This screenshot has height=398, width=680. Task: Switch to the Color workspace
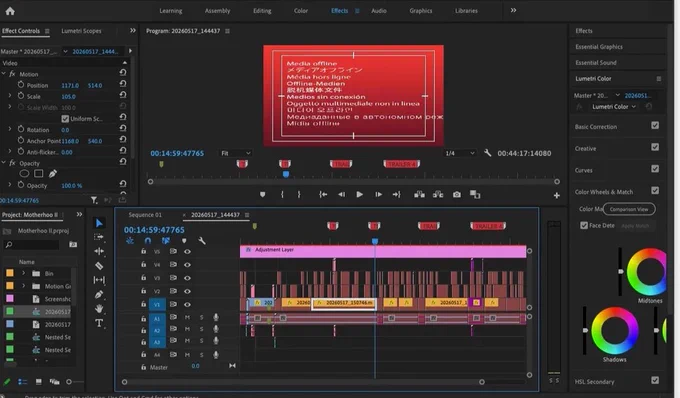point(301,11)
